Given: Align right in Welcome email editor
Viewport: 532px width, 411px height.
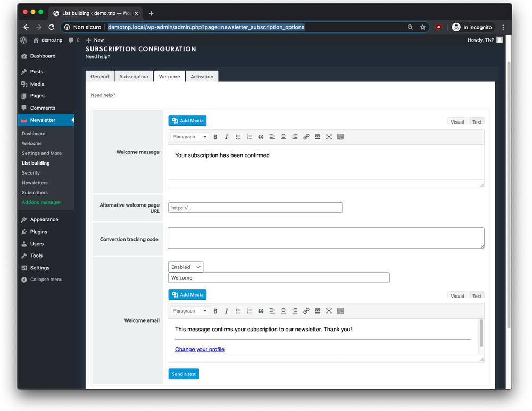Looking at the screenshot, I should click(295, 311).
